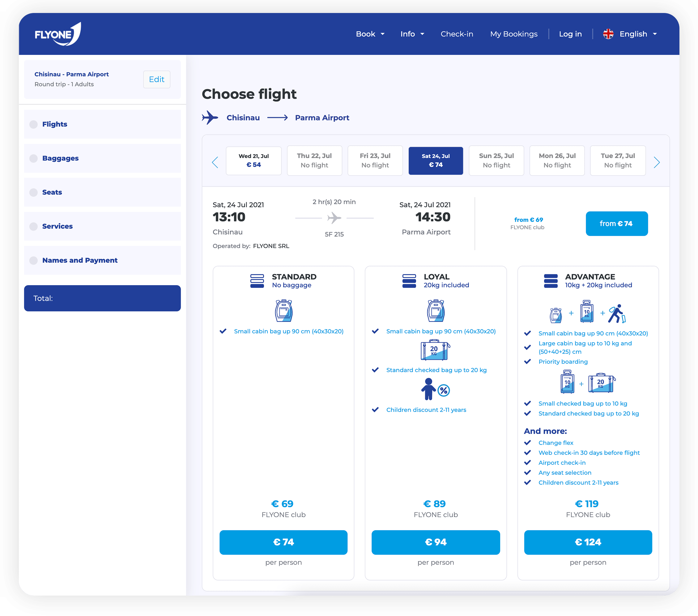
Task: Click the backpack icon in STANDARD card
Action: [x=284, y=310]
